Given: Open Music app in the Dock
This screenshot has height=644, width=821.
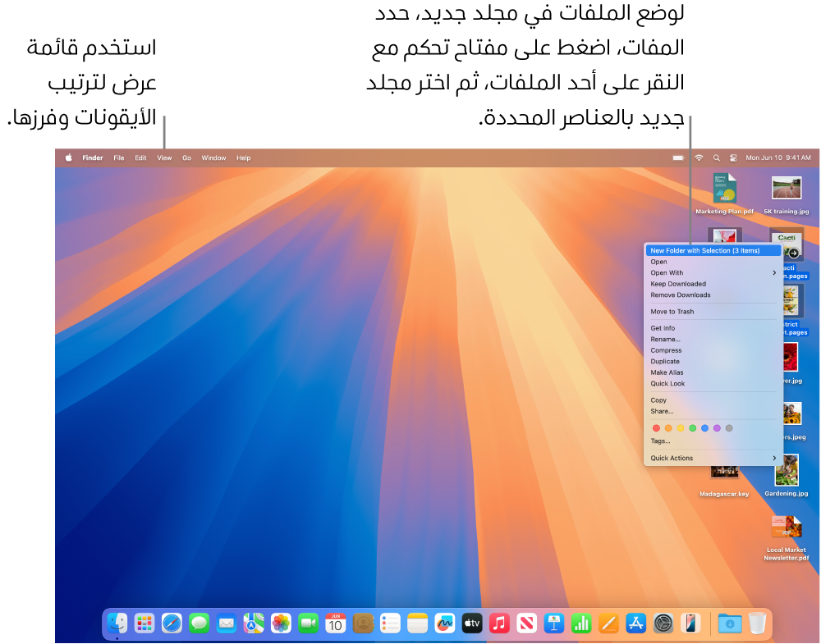Looking at the screenshot, I should point(499,623).
